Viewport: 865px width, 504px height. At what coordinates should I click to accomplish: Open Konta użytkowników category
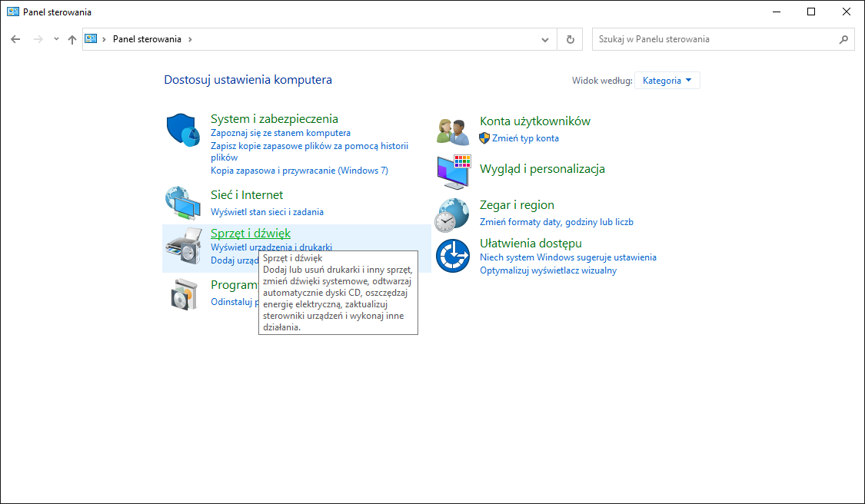coord(535,121)
